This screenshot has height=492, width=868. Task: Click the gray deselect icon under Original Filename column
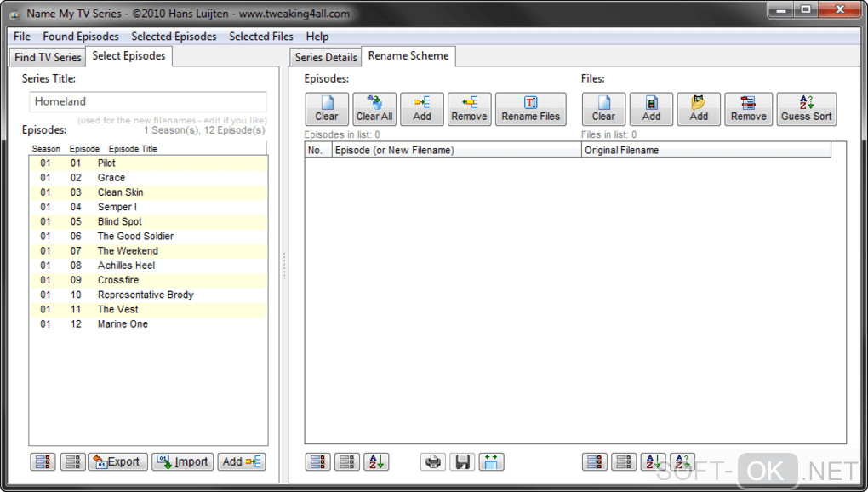pos(624,461)
